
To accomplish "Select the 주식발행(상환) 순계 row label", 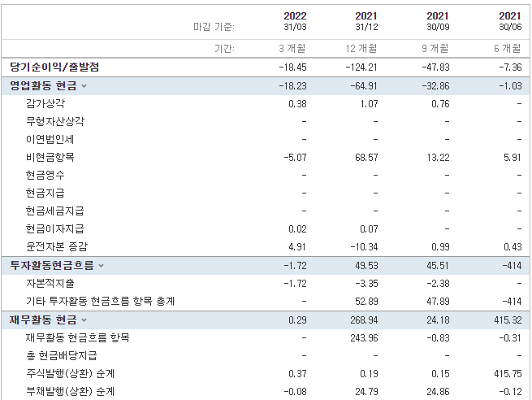I will [70, 374].
